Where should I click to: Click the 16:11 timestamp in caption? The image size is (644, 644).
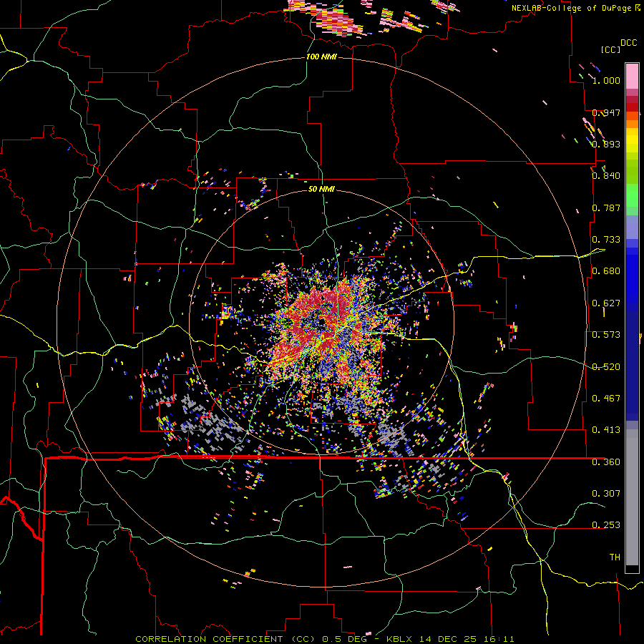click(x=499, y=639)
